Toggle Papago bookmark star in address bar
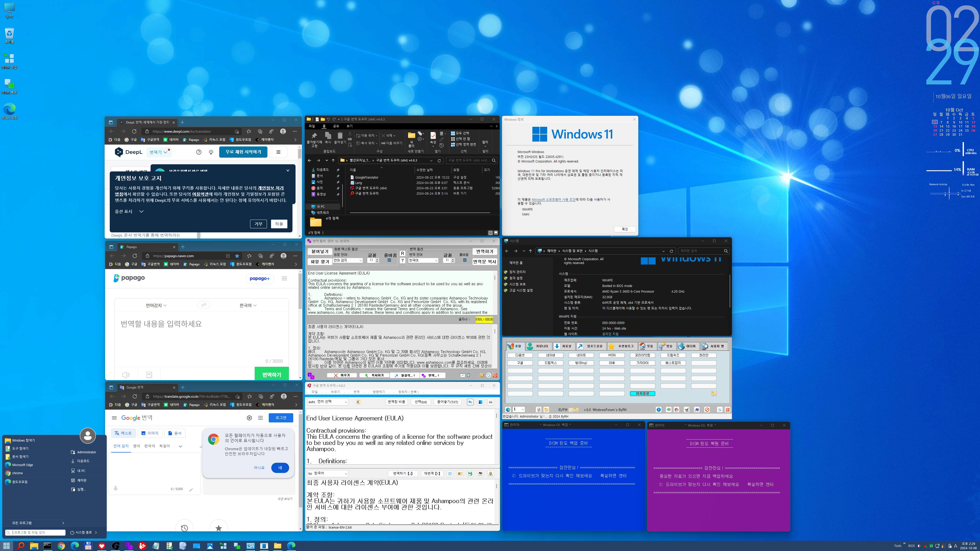 click(x=237, y=256)
